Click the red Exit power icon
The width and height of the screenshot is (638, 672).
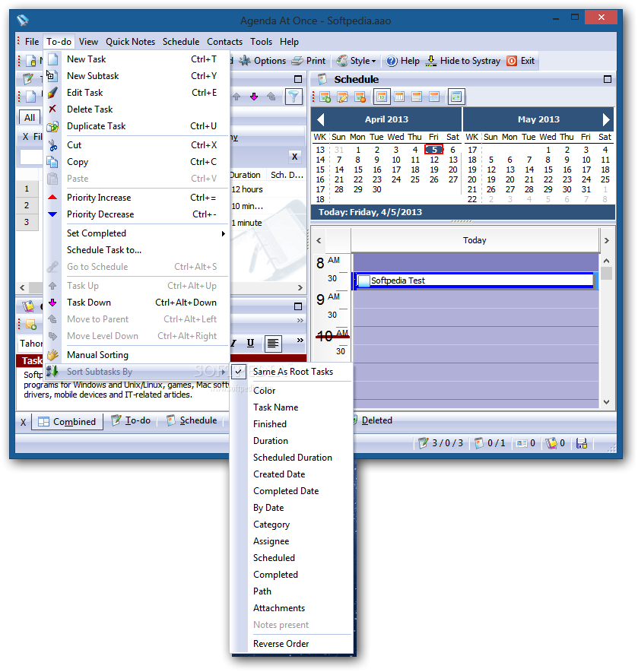tap(512, 61)
